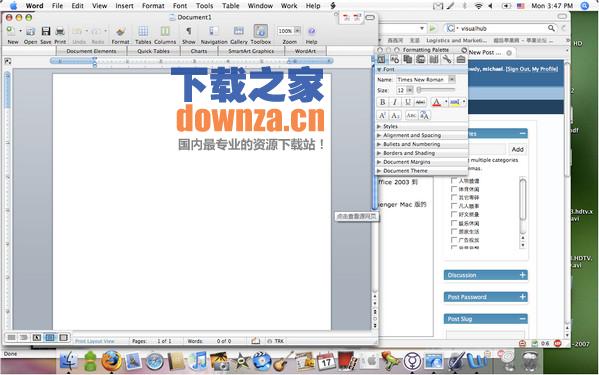Image resolution: width=599 pixels, height=375 pixels.
Task: Switch to Outline view button
Action: [x=24, y=338]
